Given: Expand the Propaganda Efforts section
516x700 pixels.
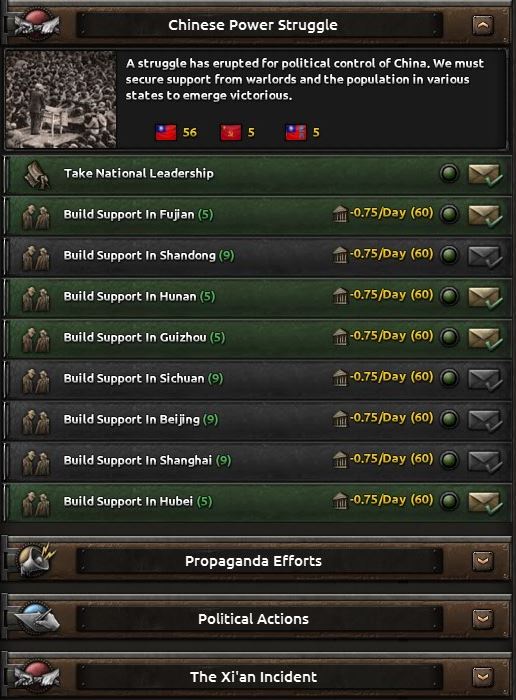Looking at the screenshot, I should (483, 561).
